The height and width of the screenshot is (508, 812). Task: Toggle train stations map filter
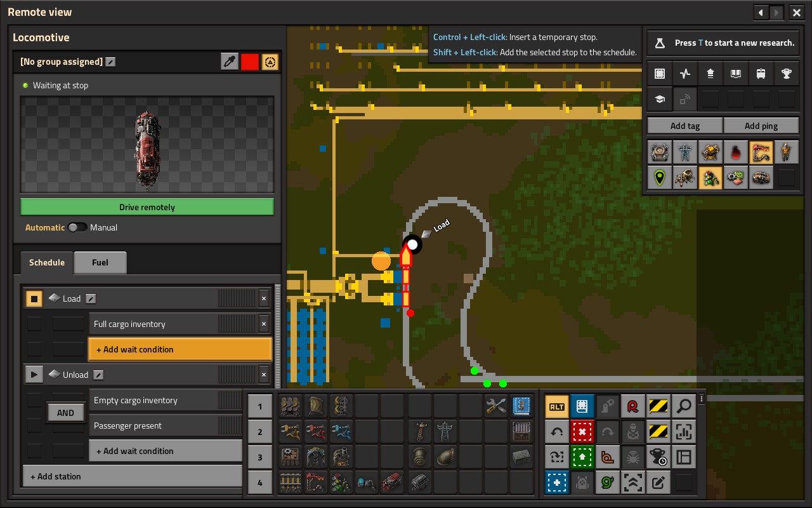pyautogui.click(x=761, y=152)
